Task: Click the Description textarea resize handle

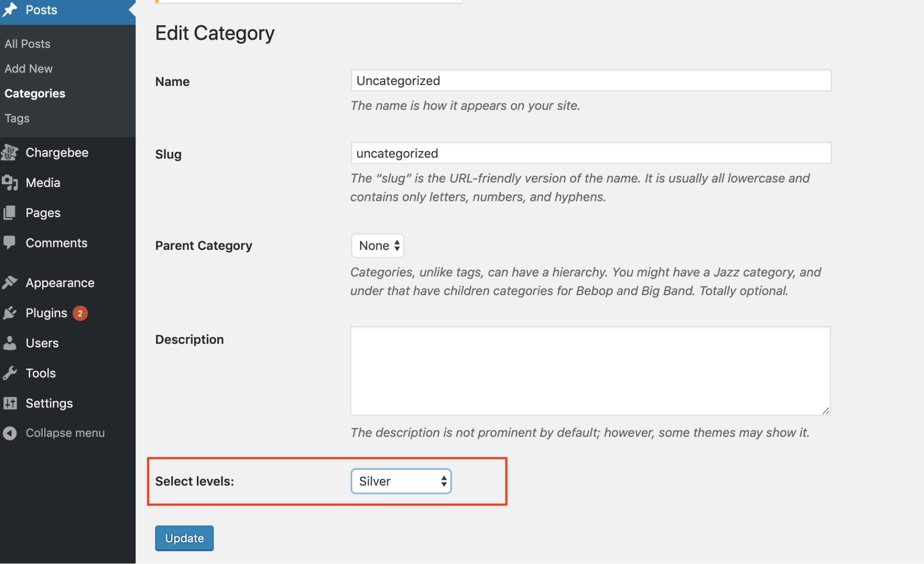Action: [826, 411]
